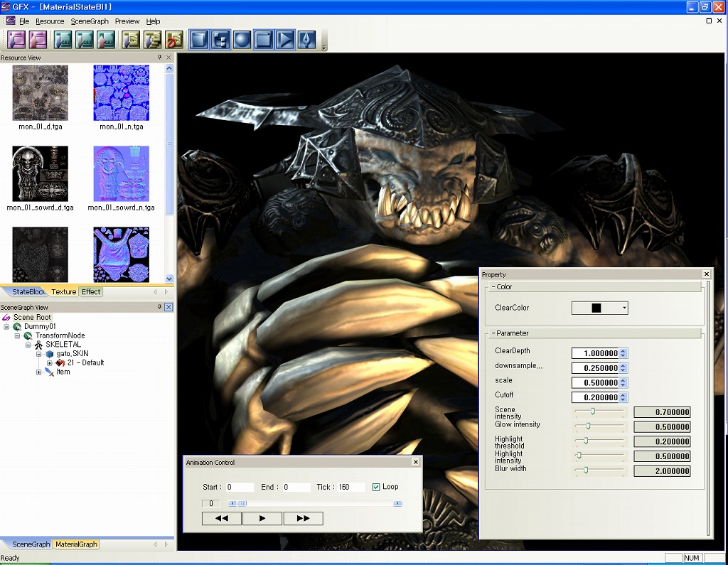
Task: Switch to the Texture tab
Action: tap(63, 292)
